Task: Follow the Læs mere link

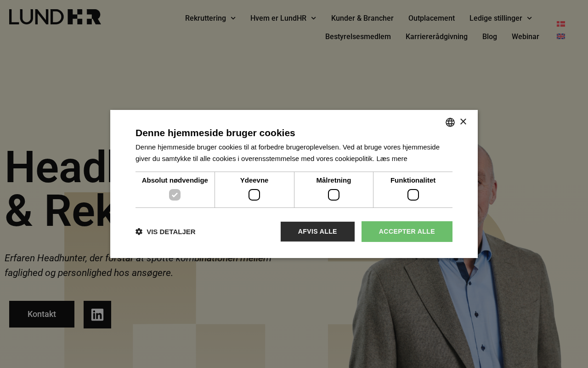Action: (392, 159)
